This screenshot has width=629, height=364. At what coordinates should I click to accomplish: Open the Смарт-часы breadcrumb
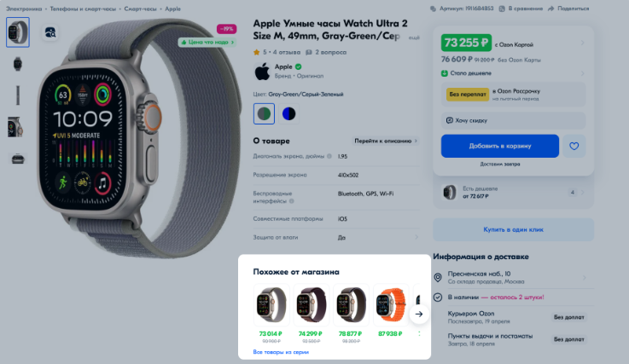141,9
